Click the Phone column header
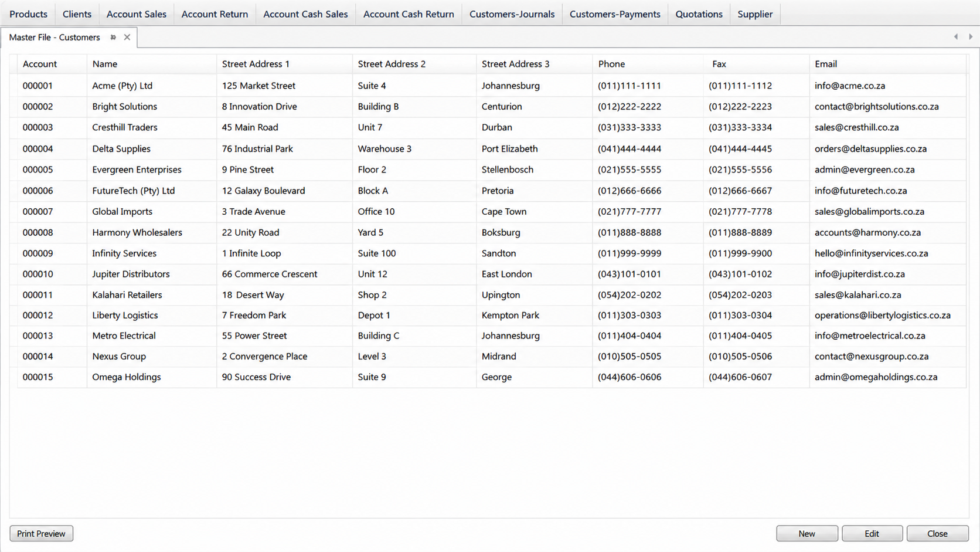This screenshot has height=552, width=980. point(648,64)
